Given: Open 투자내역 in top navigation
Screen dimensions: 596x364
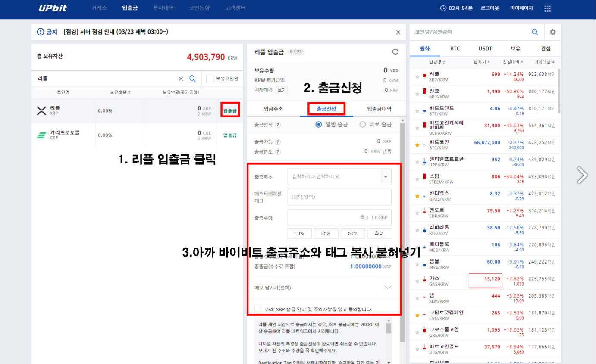Looking at the screenshot, I should [163, 8].
